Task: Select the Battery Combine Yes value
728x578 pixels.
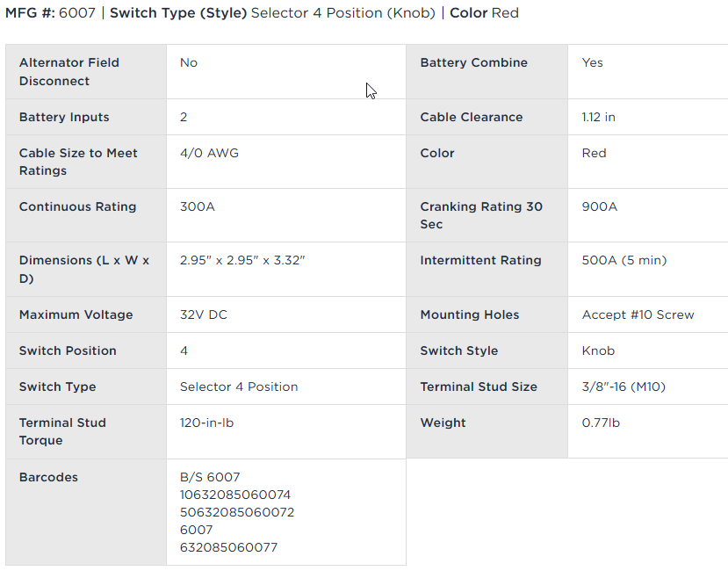Action: (x=593, y=63)
